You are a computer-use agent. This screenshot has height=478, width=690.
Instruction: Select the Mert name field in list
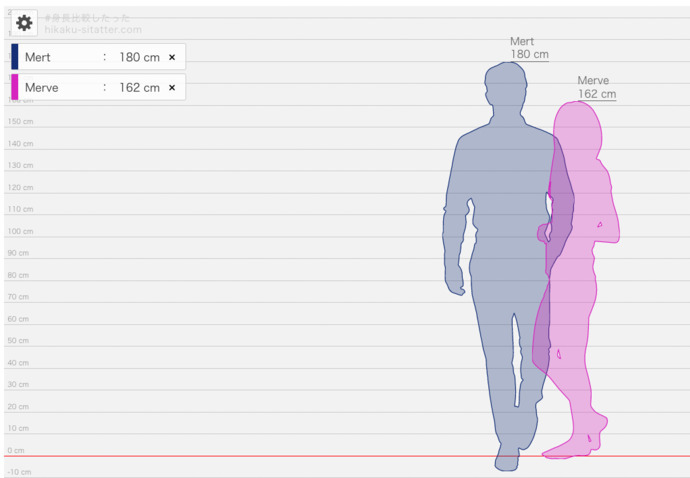pyautogui.click(x=38, y=57)
